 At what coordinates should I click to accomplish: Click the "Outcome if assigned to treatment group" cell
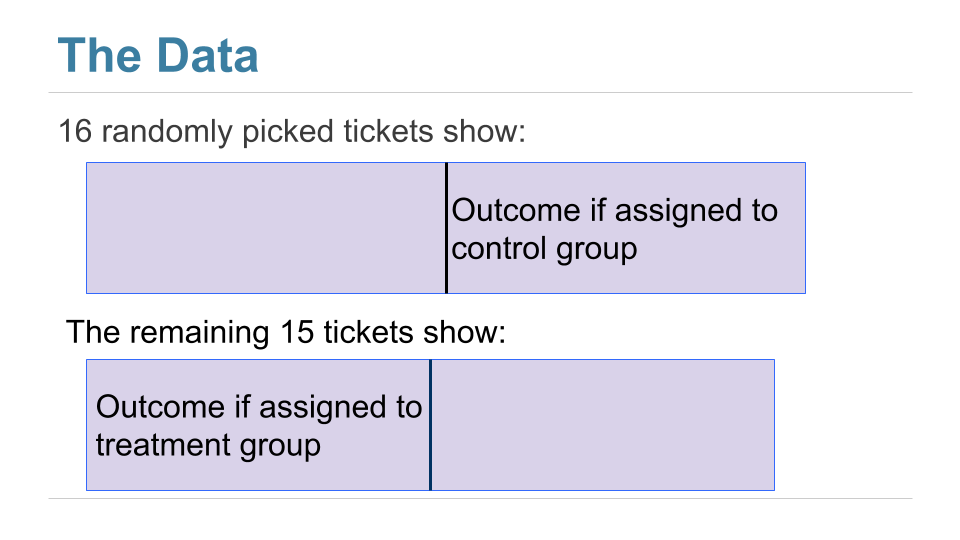click(258, 425)
